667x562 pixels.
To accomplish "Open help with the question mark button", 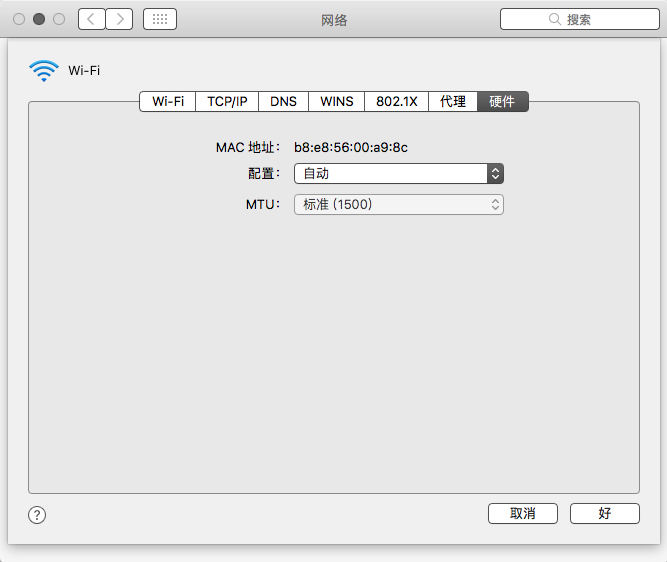I will [37, 515].
